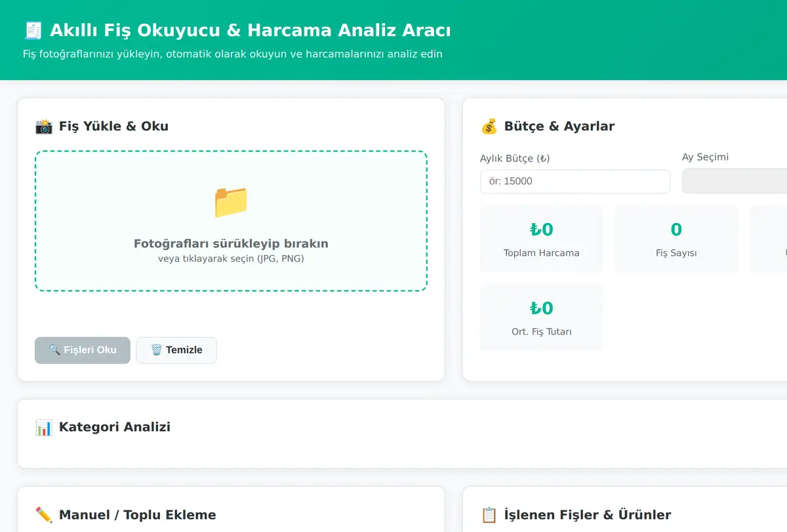Click the Fiş Yükle & Oku heading

tap(113, 126)
